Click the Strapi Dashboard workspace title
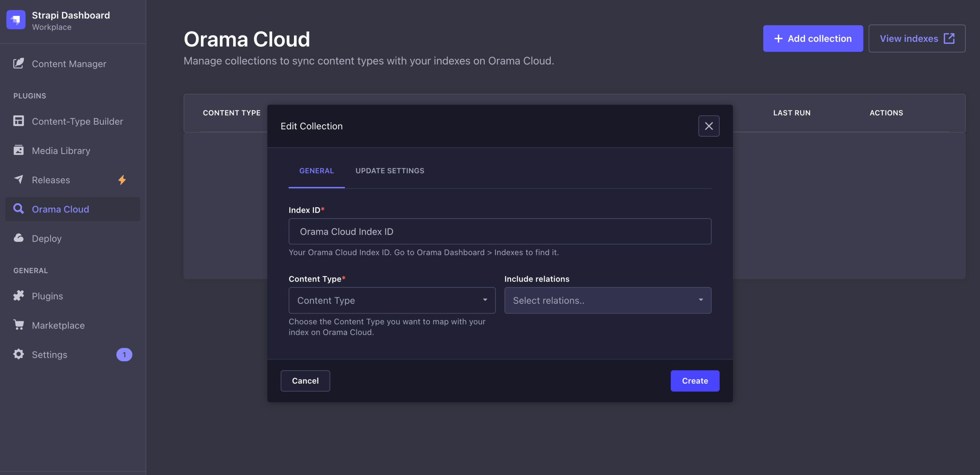980x475 pixels. coord(71,15)
